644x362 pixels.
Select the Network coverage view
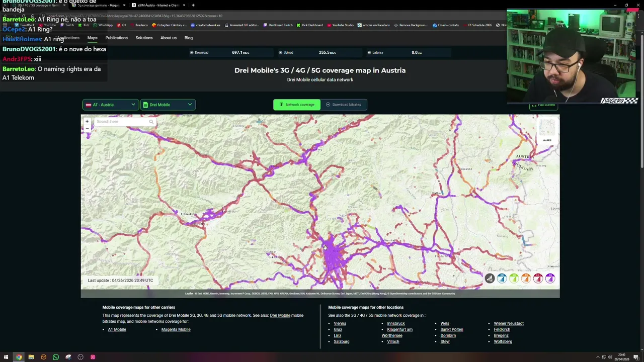(297, 105)
